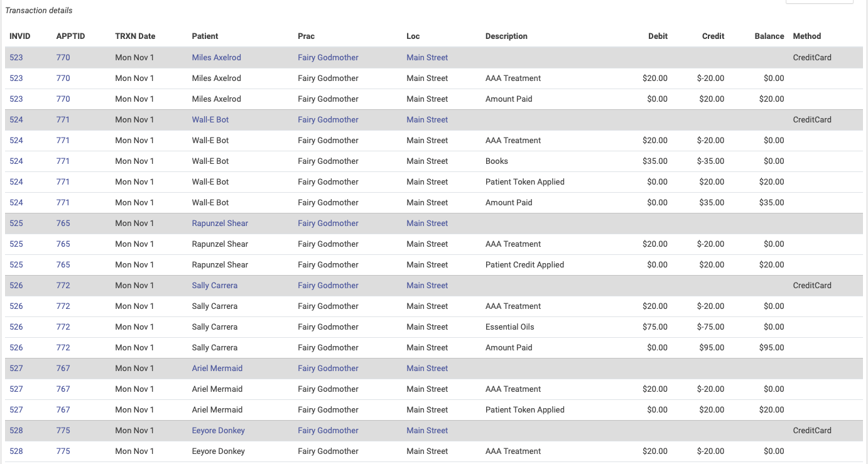Click the TRXN Date column header

pos(135,36)
